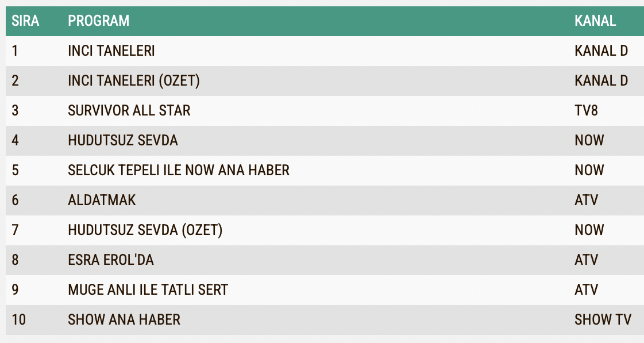Click MUGE ANLI ILE TATLI SERT
This screenshot has width=644, height=343.
click(x=148, y=290)
